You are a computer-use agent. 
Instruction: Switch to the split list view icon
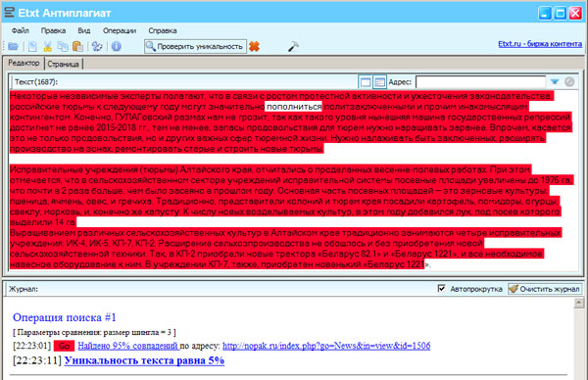click(379, 81)
